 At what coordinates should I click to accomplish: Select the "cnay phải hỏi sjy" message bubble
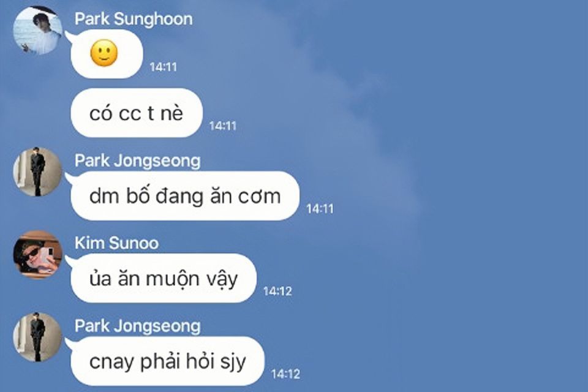pos(168,361)
